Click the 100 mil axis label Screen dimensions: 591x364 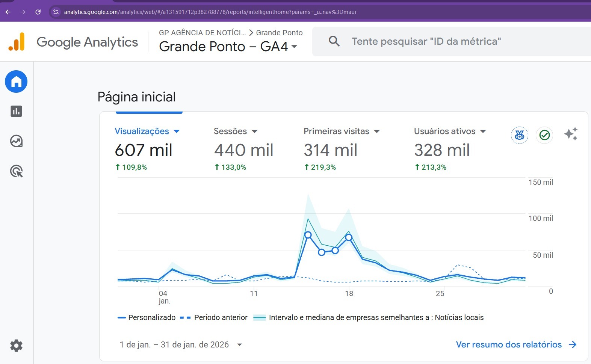(x=541, y=218)
